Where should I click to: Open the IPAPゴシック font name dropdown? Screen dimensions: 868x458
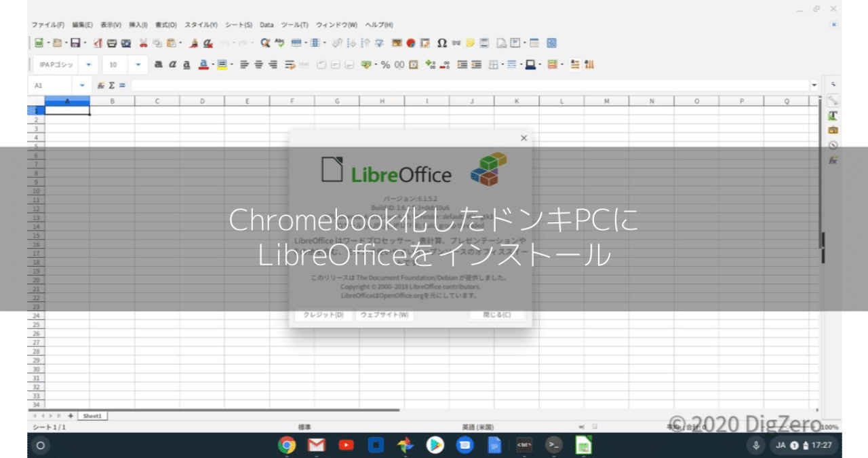coord(87,64)
